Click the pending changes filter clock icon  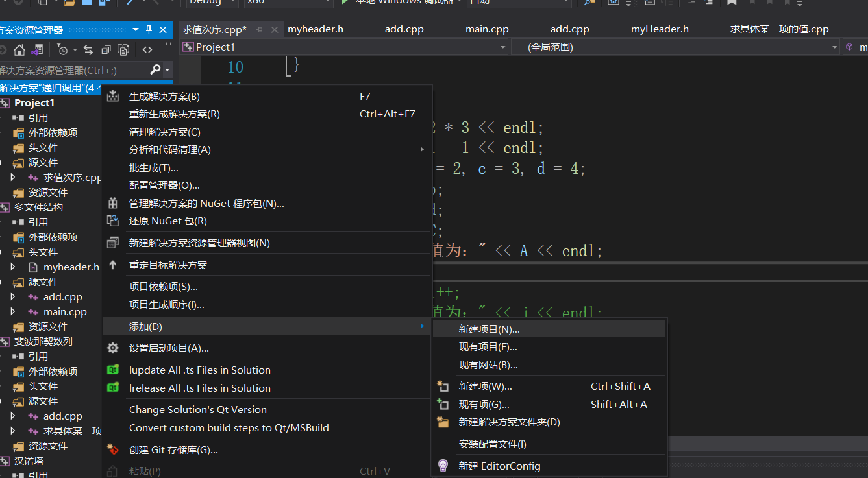click(x=62, y=50)
